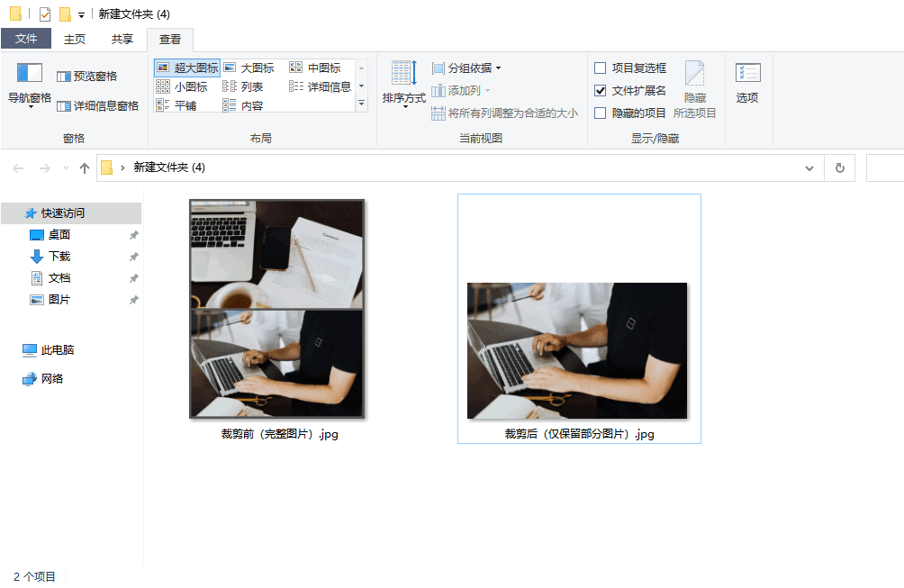Refresh the current folder
Screen dimensions: 904x588
pos(840,167)
